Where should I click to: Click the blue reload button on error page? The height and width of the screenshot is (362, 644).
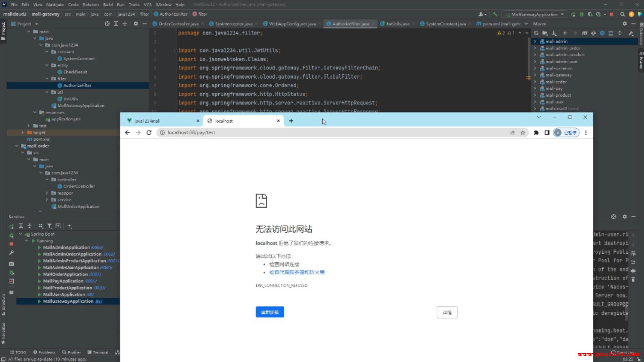click(x=270, y=312)
